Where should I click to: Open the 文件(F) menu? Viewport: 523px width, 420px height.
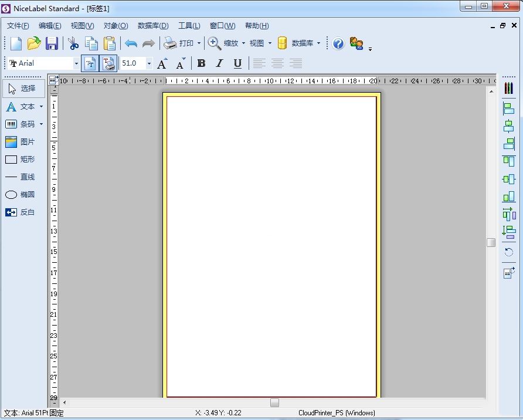pyautogui.click(x=18, y=26)
